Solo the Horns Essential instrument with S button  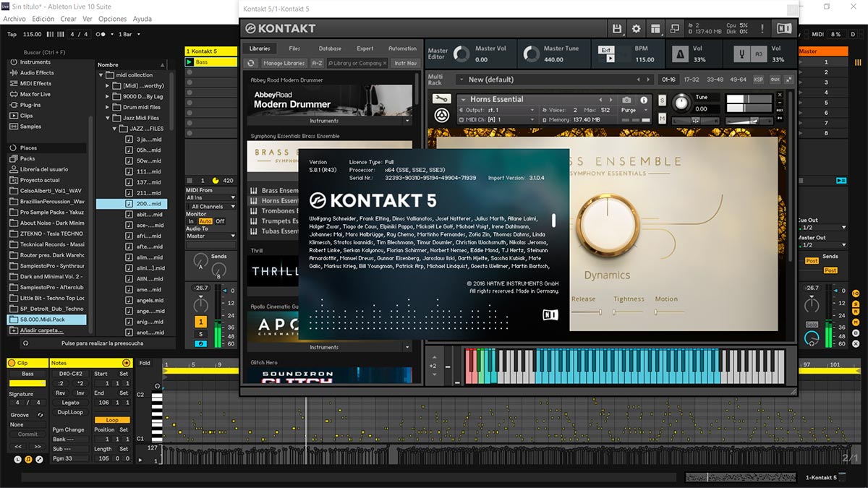point(662,100)
